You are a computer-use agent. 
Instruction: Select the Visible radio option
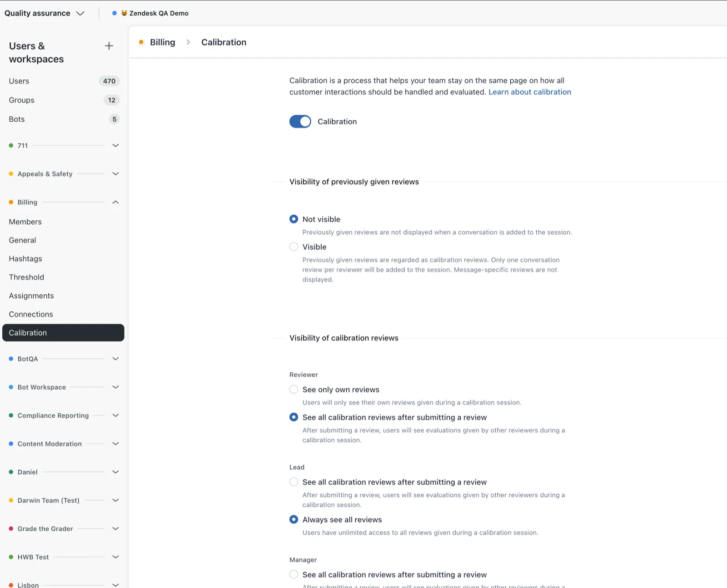(294, 247)
